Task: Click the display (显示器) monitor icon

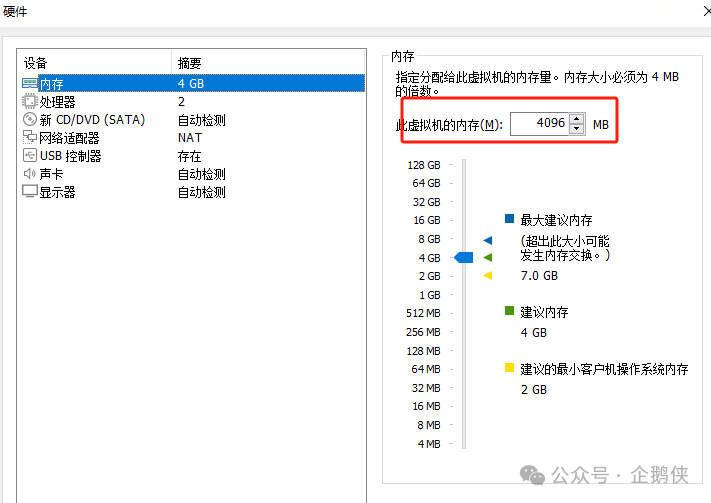Action: 29,192
